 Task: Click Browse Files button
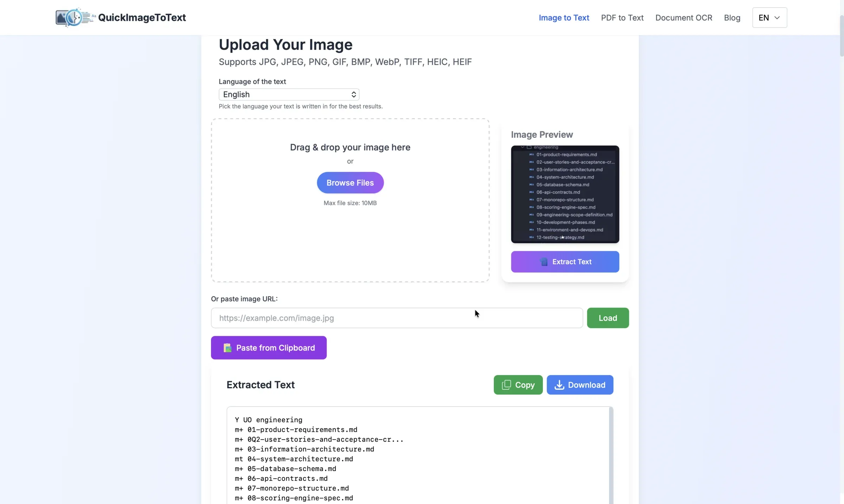point(350,183)
